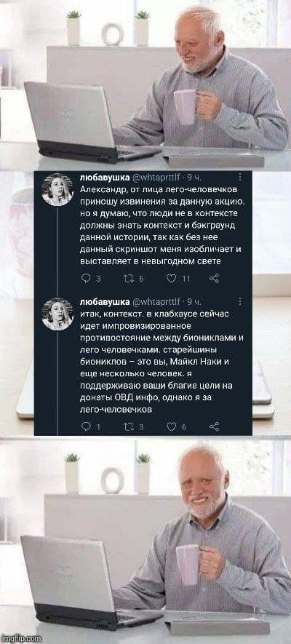Share the tweet beginning with 'Александр'
Screen dimensions: 291x644
coord(214,279)
